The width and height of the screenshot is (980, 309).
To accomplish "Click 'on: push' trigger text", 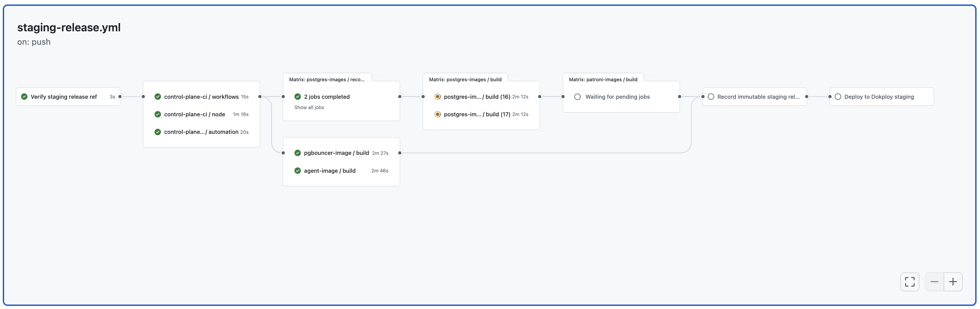I will click(34, 42).
